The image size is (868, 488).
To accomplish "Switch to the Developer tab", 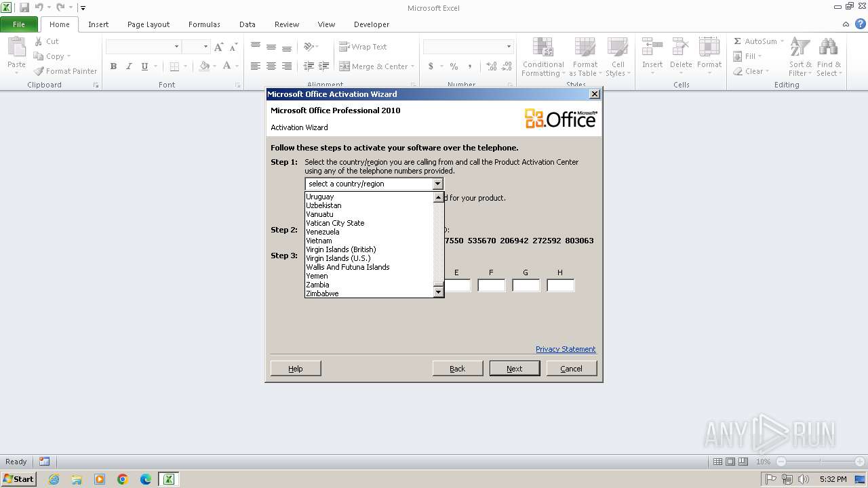I will pos(372,24).
